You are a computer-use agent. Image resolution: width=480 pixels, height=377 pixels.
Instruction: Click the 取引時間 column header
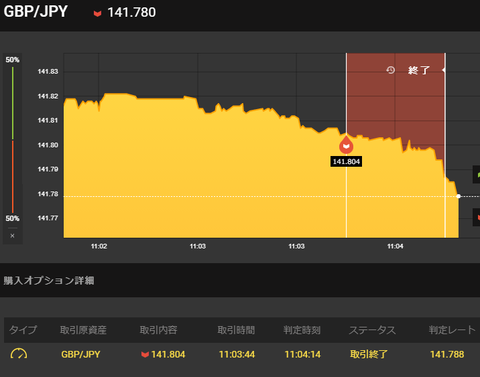pyautogui.click(x=236, y=330)
